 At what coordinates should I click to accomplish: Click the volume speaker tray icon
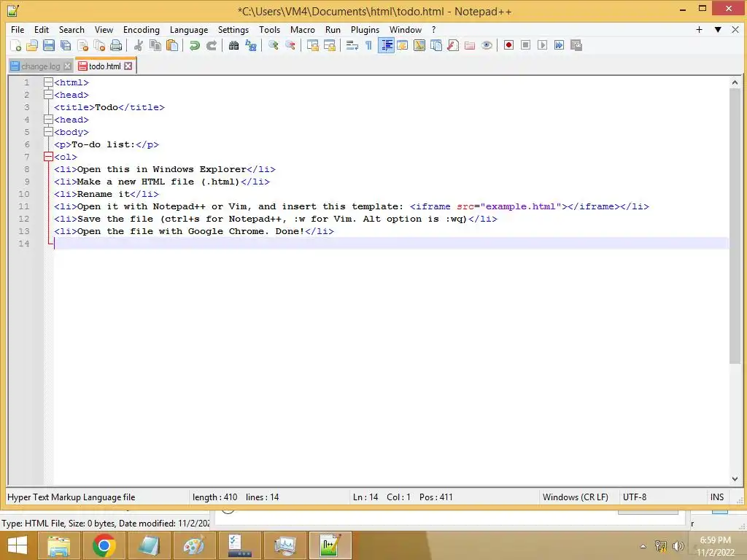[x=678, y=545]
